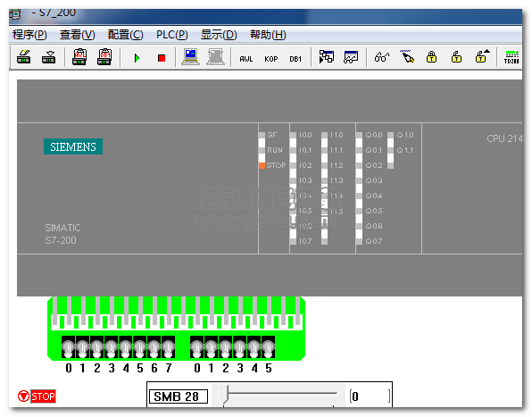
Task: Open the 帮助(H) menu
Action: 268,35
